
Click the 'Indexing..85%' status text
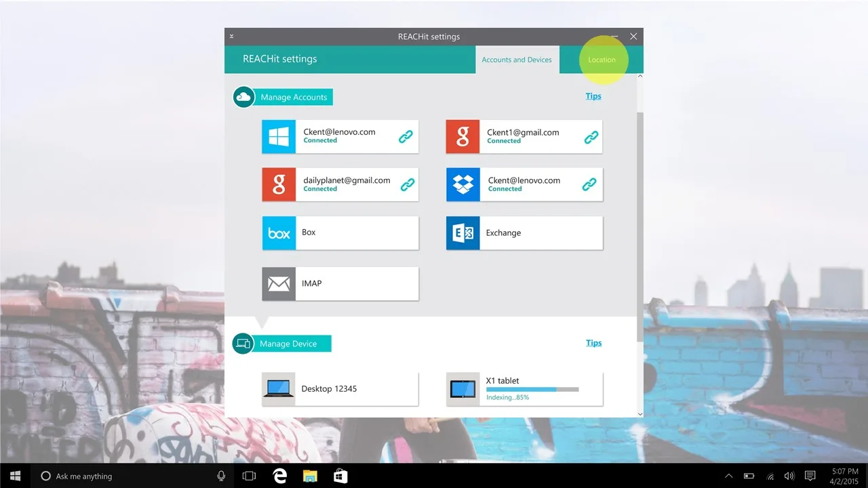click(507, 397)
